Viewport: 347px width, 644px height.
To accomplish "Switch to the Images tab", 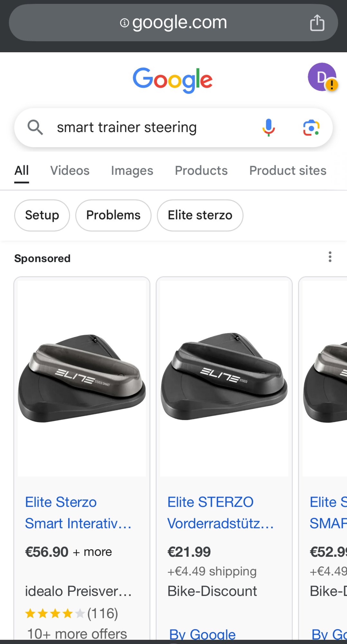I will click(x=132, y=171).
